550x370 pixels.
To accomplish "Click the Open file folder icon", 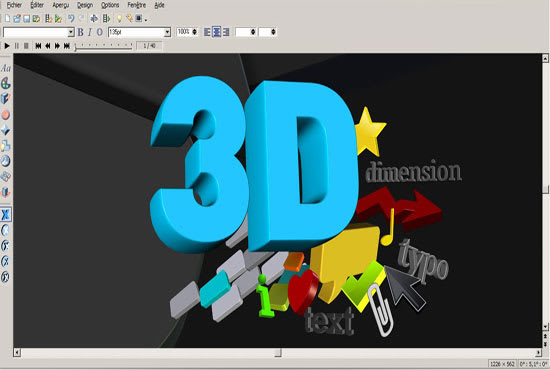I will [x=16, y=18].
